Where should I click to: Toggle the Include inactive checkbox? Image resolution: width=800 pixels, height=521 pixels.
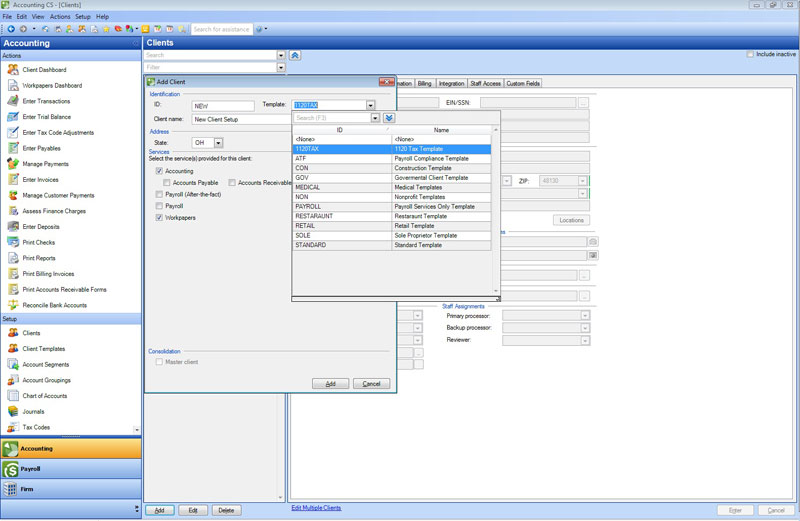tap(751, 54)
